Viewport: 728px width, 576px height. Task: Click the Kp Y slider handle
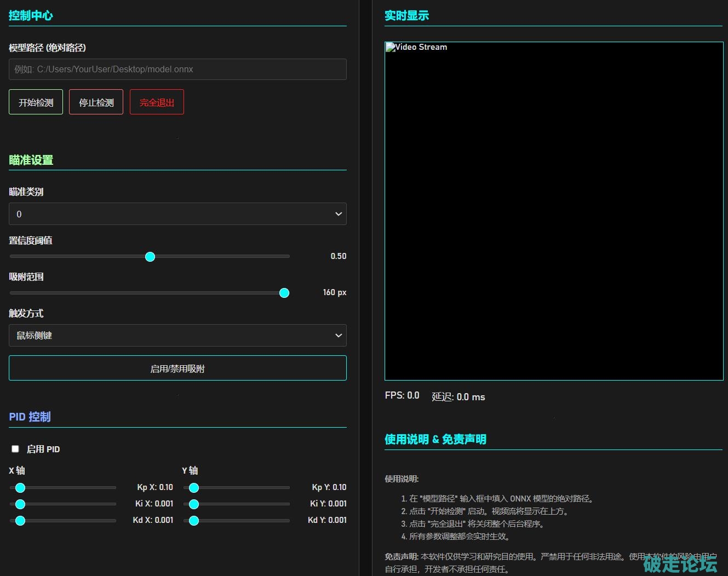point(194,488)
